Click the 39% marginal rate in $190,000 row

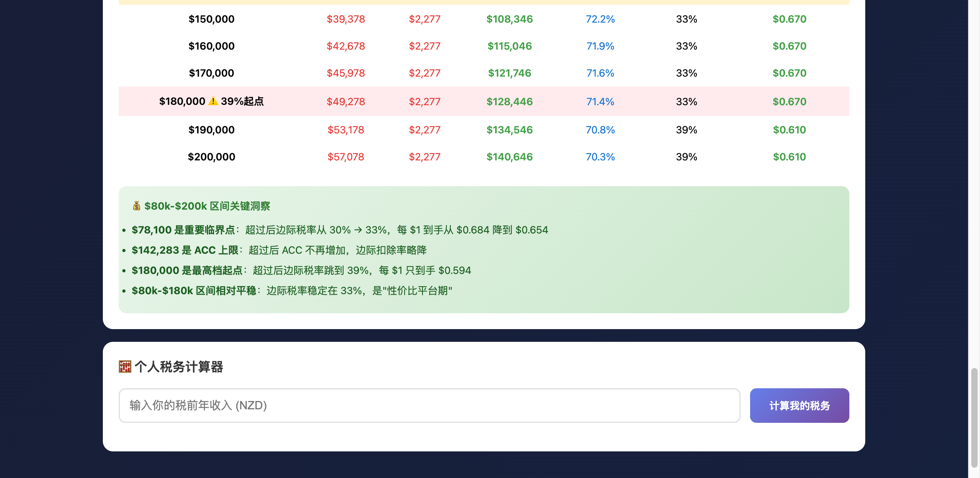click(686, 130)
